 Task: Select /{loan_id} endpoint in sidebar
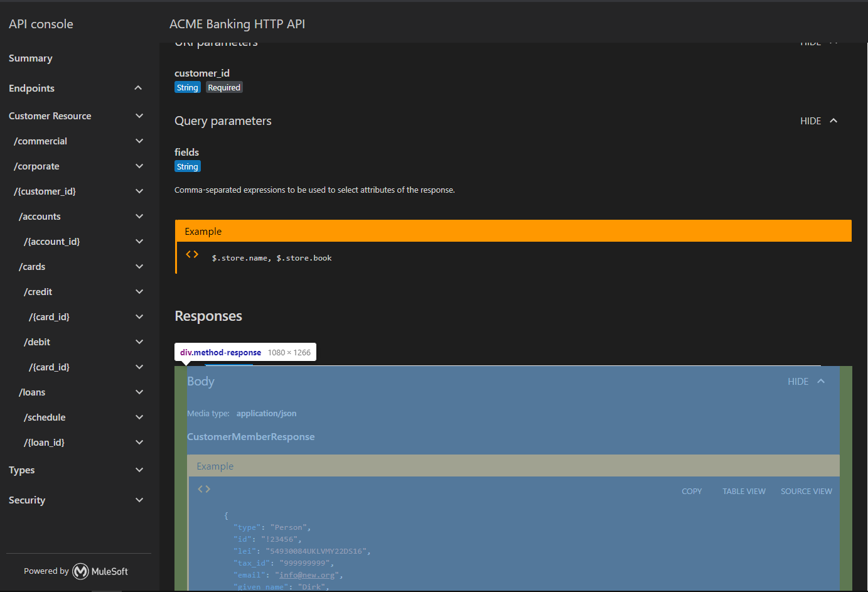click(x=44, y=443)
